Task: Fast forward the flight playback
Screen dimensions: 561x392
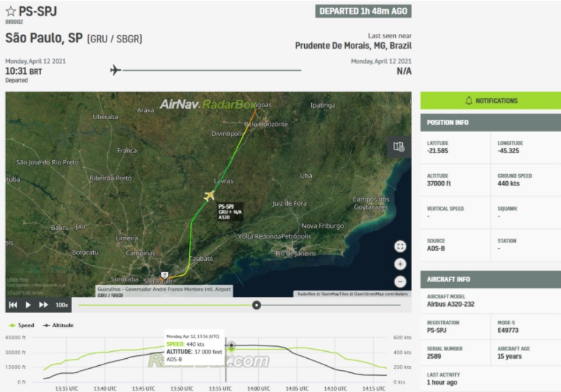Action: (44, 305)
